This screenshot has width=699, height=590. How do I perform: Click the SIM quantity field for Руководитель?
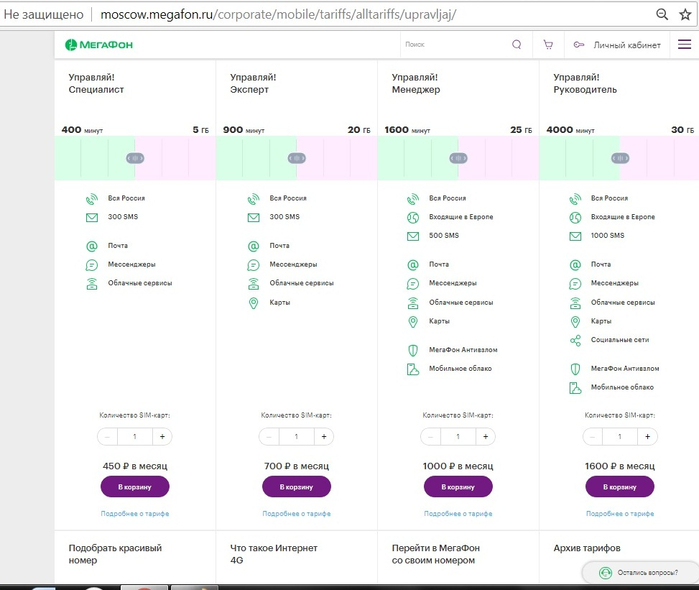(x=620, y=437)
